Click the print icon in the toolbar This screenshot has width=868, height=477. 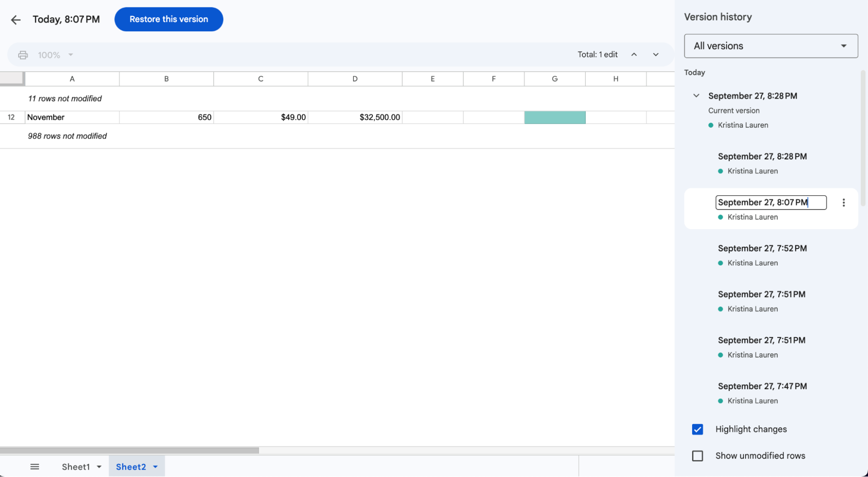click(x=23, y=55)
